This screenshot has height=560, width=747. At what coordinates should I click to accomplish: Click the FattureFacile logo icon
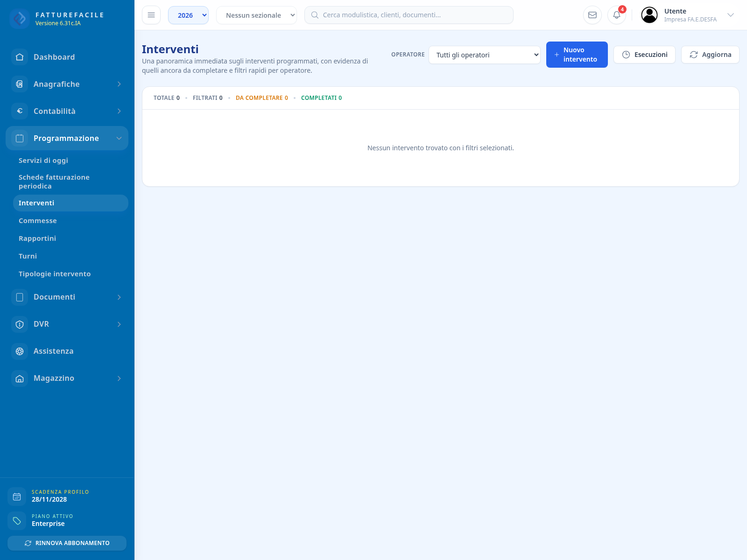[19, 19]
